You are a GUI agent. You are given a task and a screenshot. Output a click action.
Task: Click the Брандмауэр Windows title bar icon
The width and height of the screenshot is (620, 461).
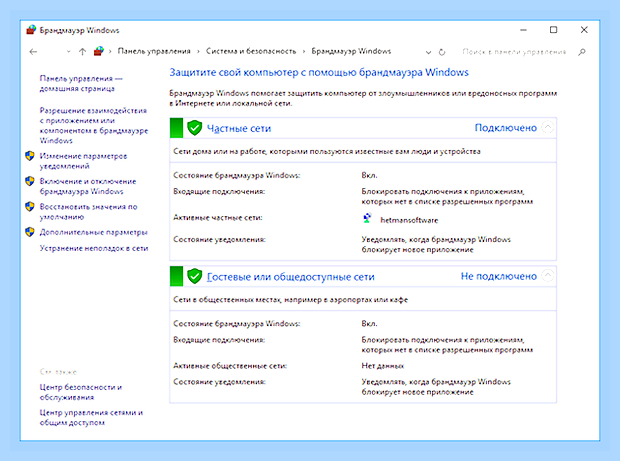pyautogui.click(x=31, y=30)
